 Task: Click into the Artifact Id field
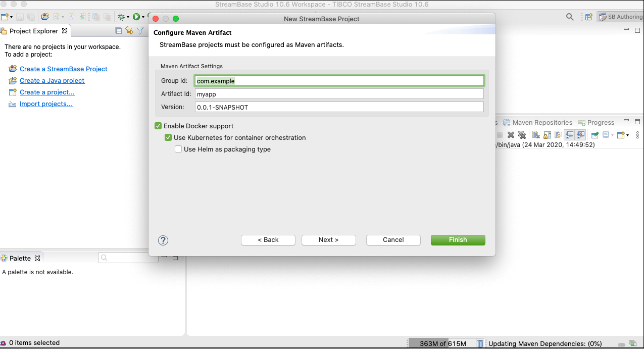pyautogui.click(x=339, y=94)
